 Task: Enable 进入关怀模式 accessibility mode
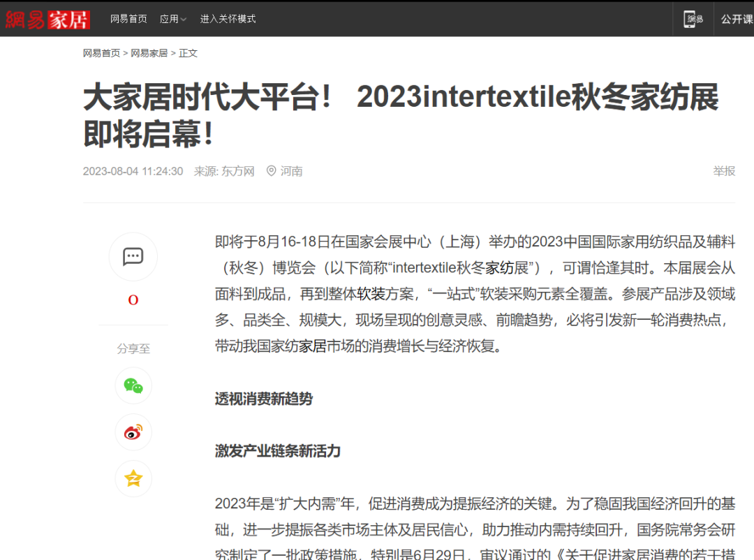[x=228, y=19]
